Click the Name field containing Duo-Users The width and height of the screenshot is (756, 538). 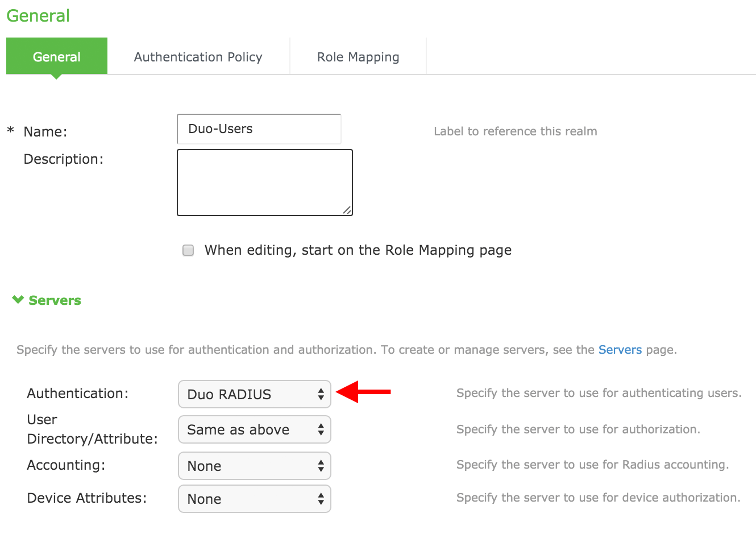point(259,129)
